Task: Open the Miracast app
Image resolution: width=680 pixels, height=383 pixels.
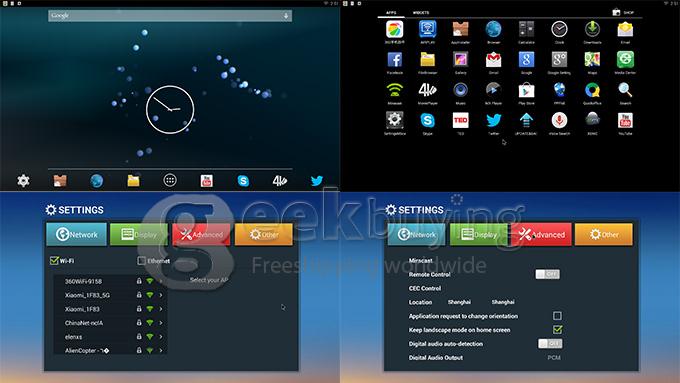Action: 394,91
